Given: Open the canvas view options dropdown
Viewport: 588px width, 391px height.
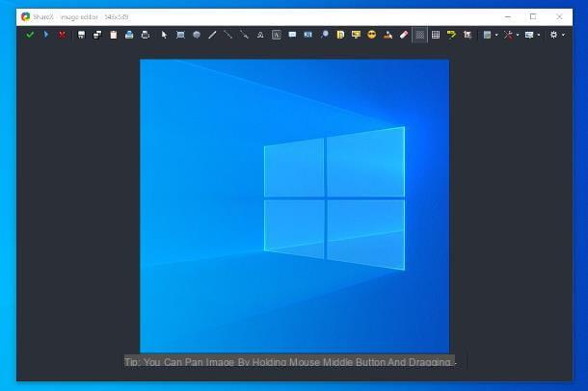Looking at the screenshot, I should click(x=532, y=35).
